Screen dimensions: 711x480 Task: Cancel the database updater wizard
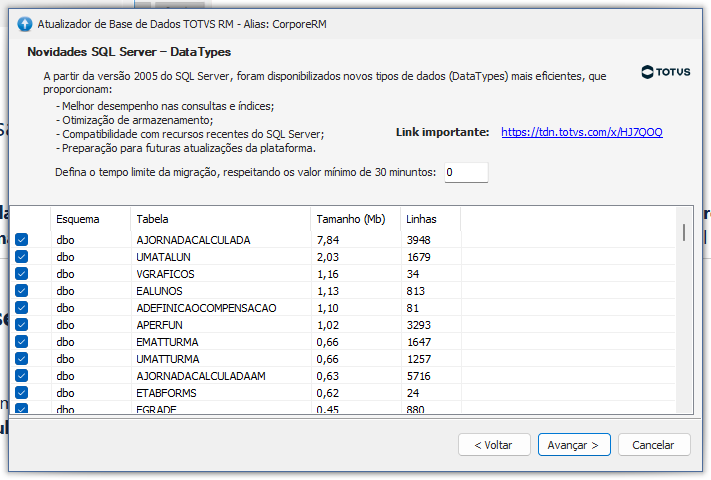654,444
